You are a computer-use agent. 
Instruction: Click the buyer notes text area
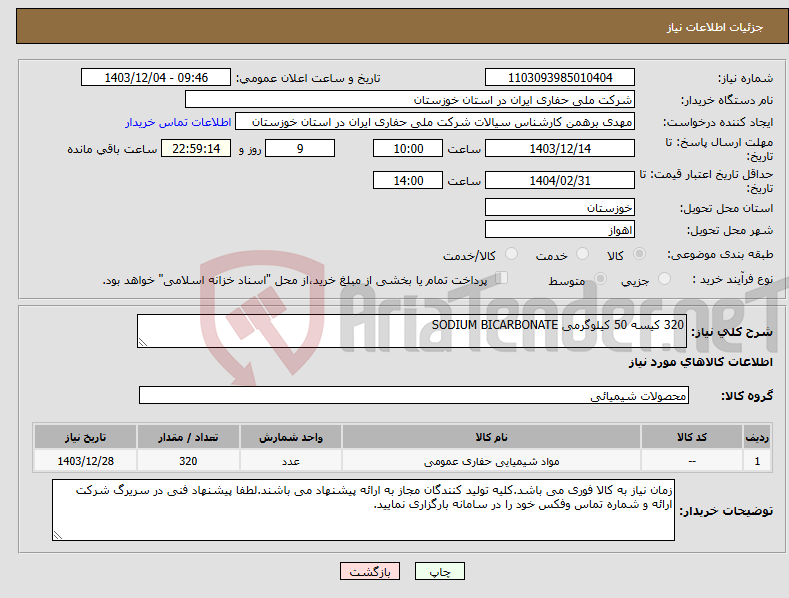pos(363,510)
